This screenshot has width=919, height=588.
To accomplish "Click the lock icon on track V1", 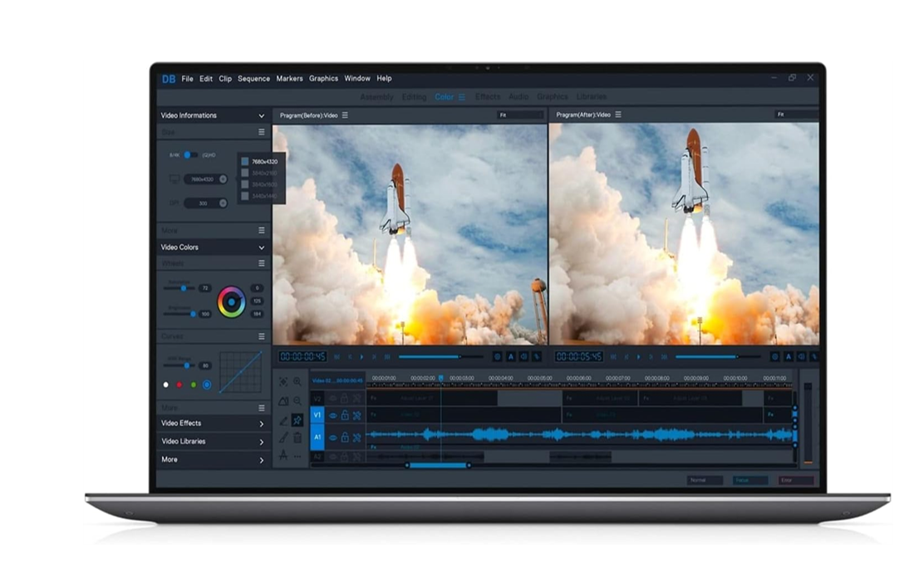I will (x=345, y=415).
